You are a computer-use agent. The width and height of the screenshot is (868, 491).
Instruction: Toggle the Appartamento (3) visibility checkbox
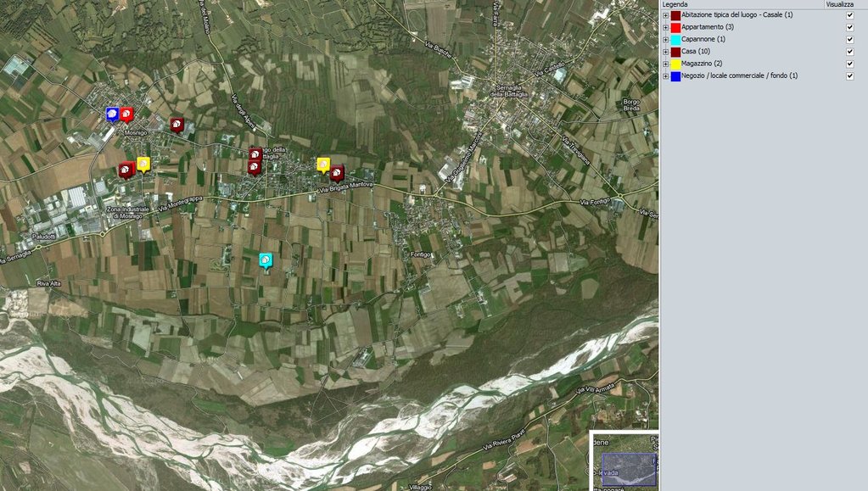click(849, 27)
